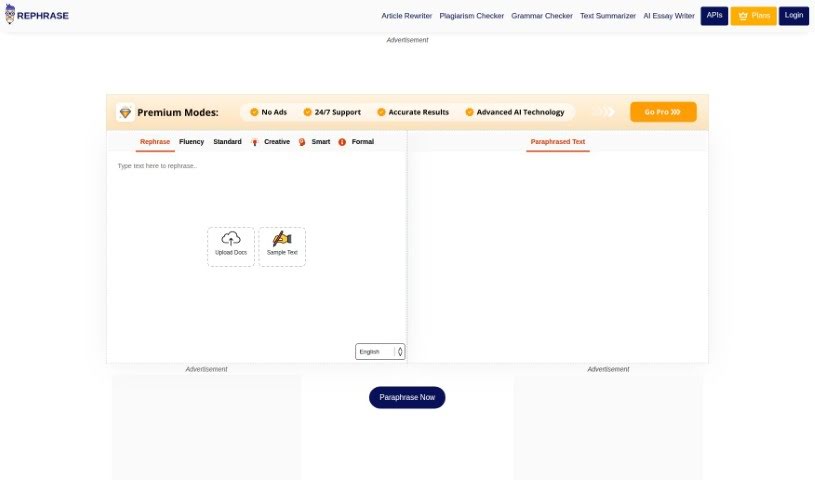Click the No Ads checkmark icon
This screenshot has height=480, width=815.
tap(254, 112)
